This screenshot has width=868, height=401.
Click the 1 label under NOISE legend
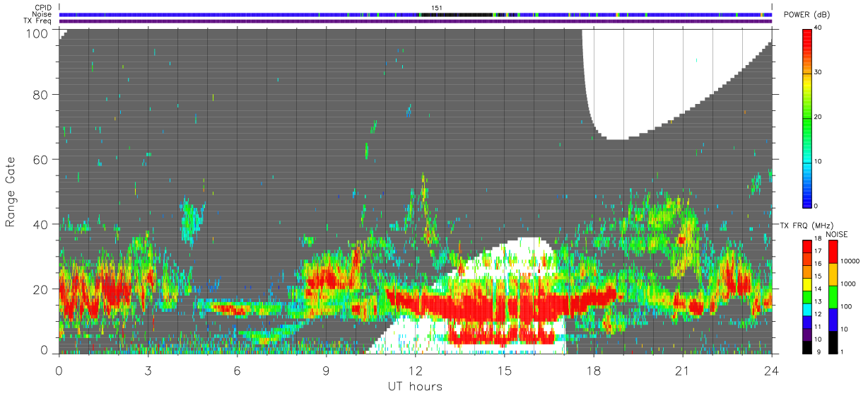843,353
